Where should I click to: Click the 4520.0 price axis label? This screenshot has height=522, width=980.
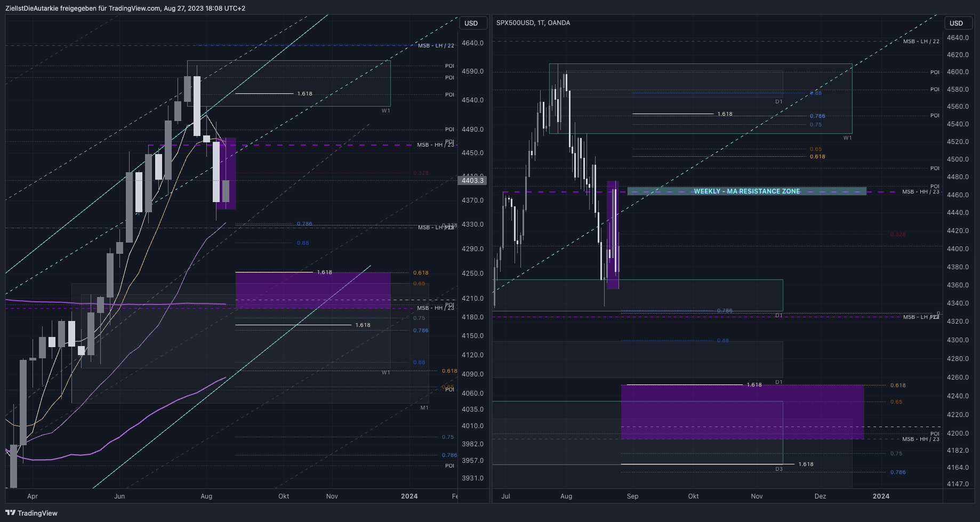coord(958,142)
